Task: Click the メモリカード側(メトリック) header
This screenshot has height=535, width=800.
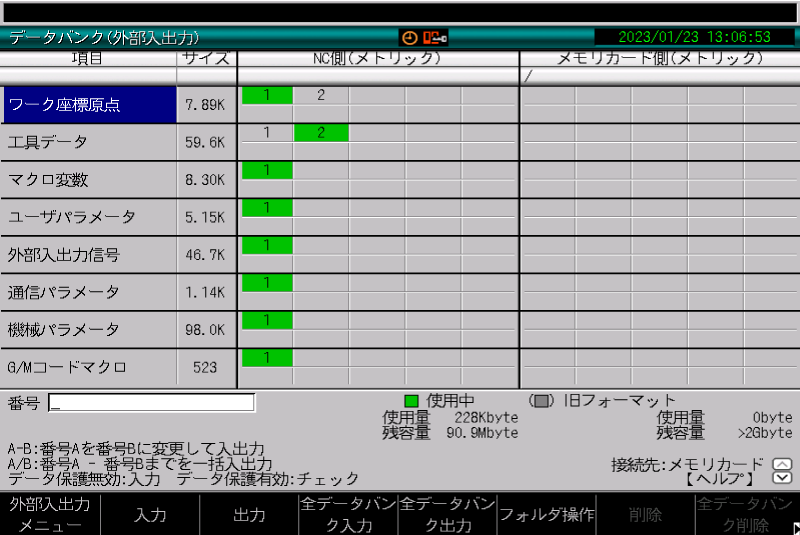Action: 660,58
